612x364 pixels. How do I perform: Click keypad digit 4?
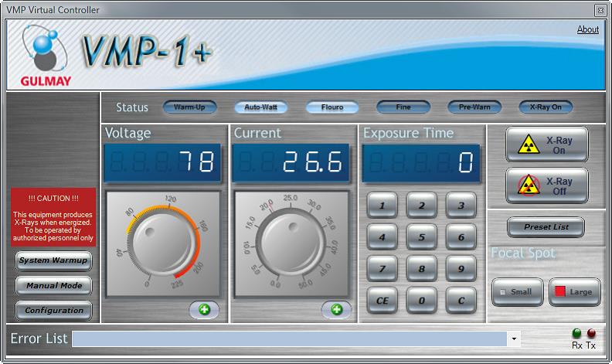382,236
